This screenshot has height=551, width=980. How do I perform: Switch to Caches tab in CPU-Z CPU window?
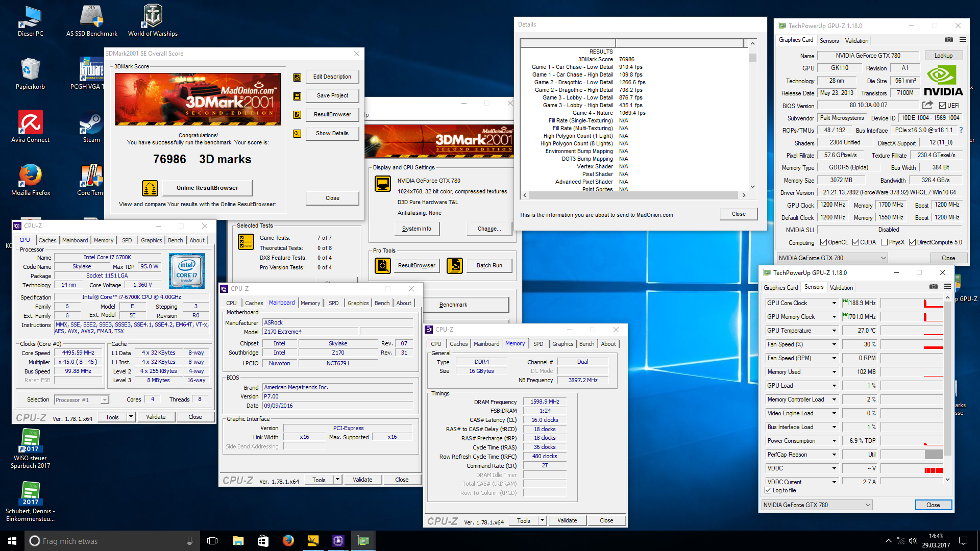(x=47, y=240)
